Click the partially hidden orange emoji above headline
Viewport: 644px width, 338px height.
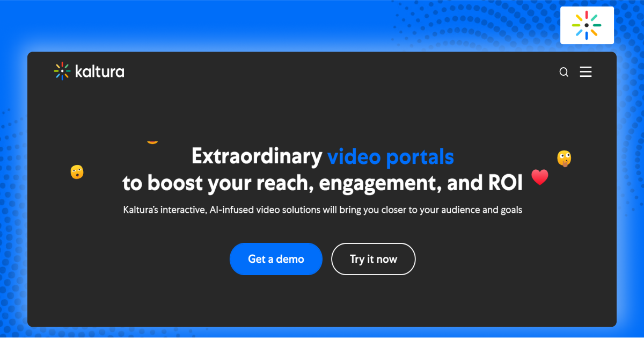tap(152, 141)
